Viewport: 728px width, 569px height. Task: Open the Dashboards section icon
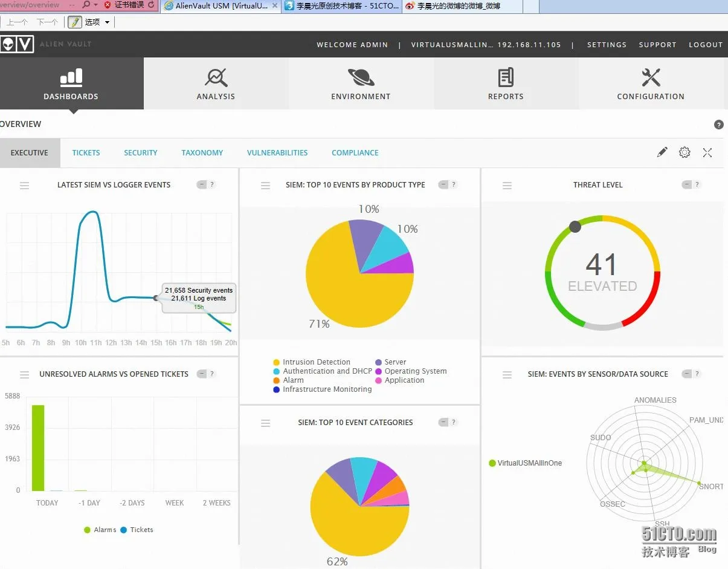[x=71, y=77]
